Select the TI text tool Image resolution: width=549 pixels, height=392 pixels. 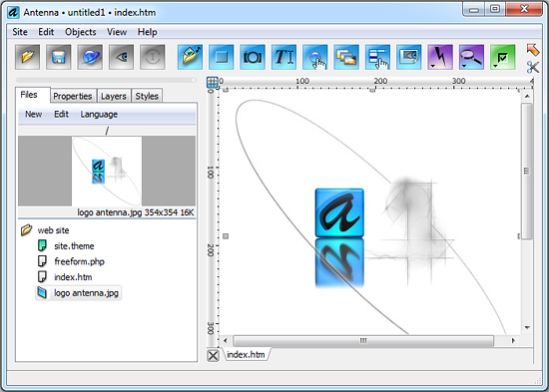point(283,57)
